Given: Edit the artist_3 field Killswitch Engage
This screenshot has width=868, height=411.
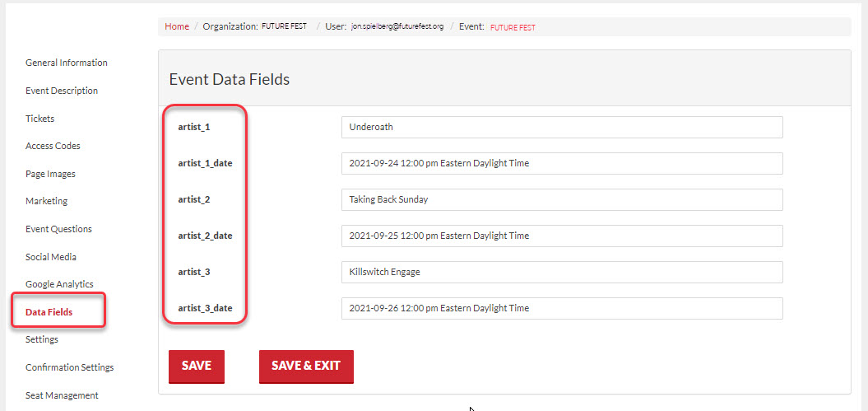Looking at the screenshot, I should click(562, 272).
